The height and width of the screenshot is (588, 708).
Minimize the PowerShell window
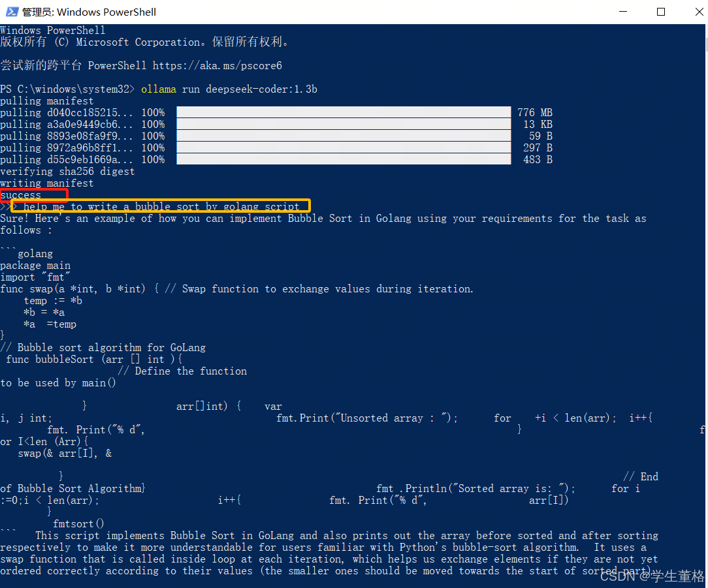click(623, 12)
